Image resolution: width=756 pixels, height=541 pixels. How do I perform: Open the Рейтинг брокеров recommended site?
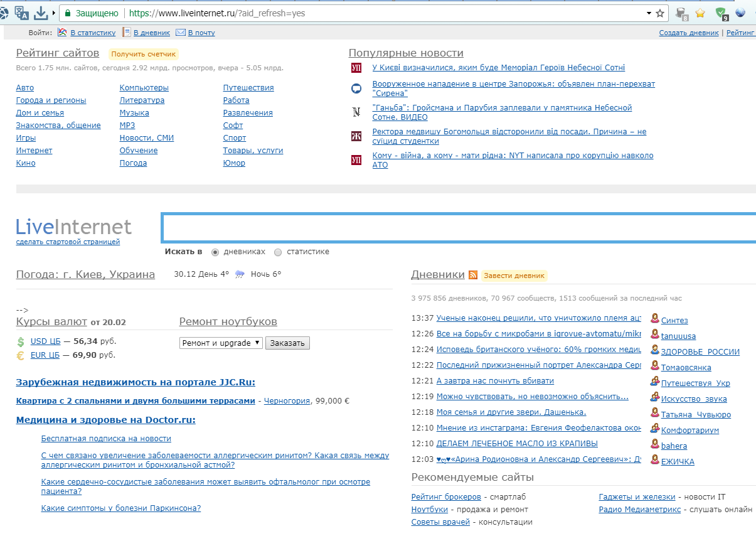click(x=446, y=497)
